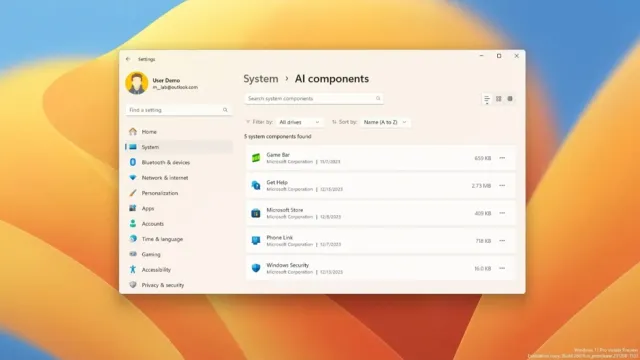Click the System breadcrumb link
Image resolution: width=640 pixels, height=360 pixels.
[x=261, y=79]
